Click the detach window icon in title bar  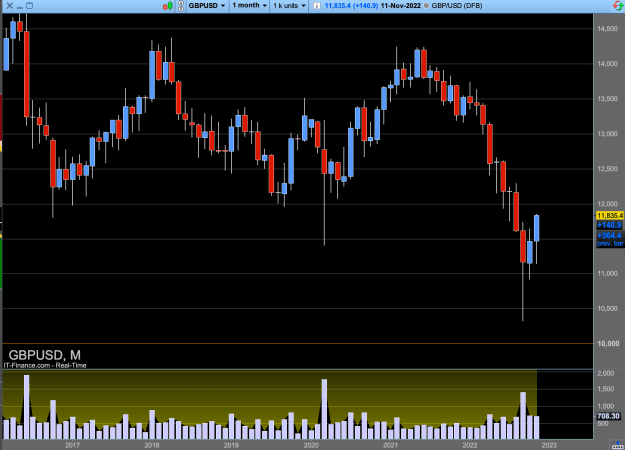coord(29,6)
